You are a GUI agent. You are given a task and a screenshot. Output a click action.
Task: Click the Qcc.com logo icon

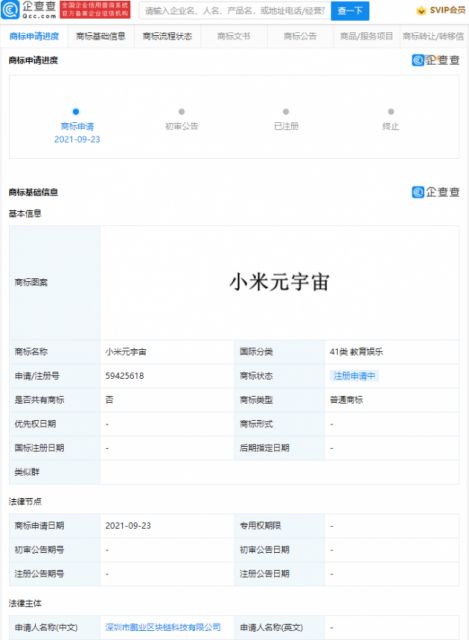pyautogui.click(x=10, y=10)
